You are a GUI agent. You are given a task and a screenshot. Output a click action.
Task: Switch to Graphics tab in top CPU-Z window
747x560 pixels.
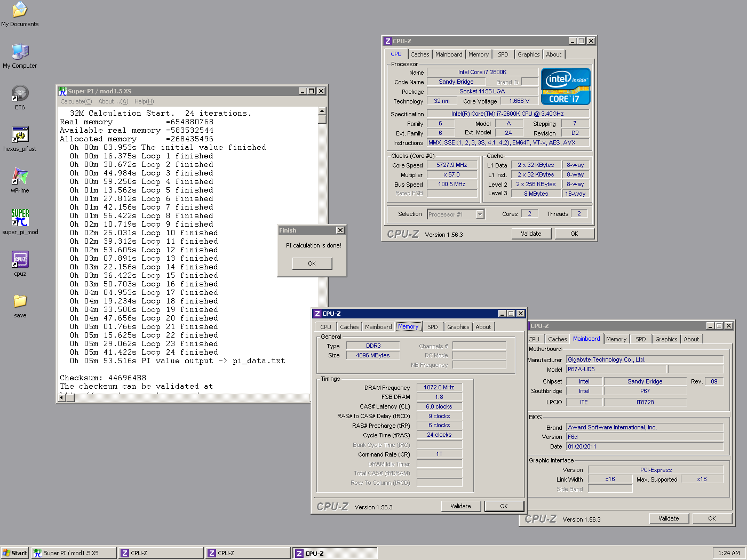pos(529,54)
